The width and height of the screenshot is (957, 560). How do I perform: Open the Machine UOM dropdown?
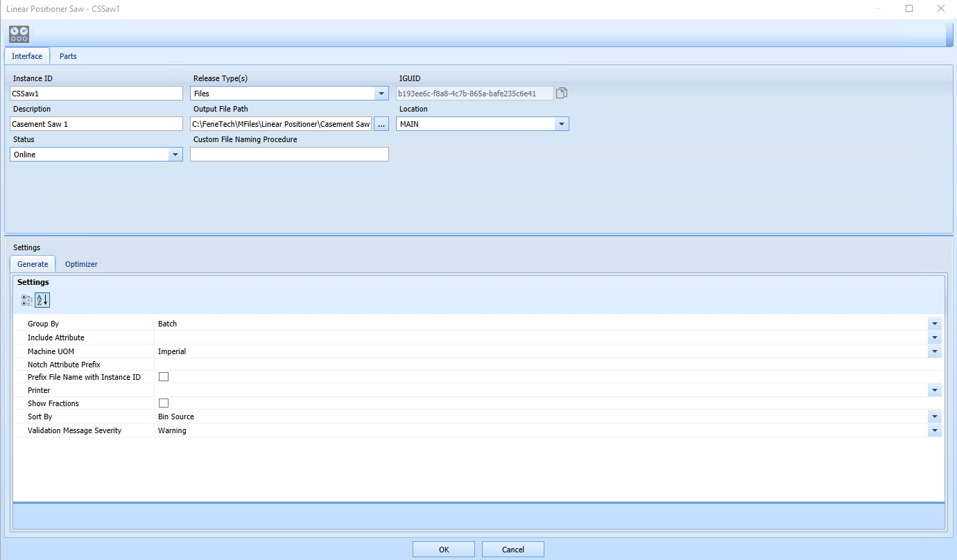(x=934, y=351)
